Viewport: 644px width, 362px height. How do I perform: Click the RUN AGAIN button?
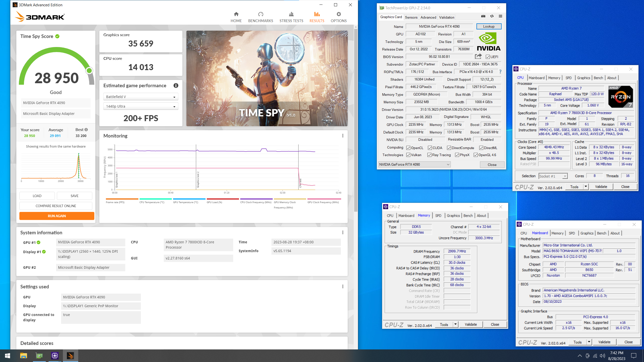(57, 216)
